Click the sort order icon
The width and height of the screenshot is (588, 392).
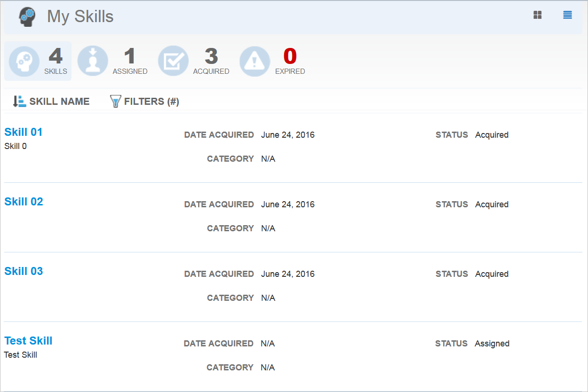click(x=19, y=102)
